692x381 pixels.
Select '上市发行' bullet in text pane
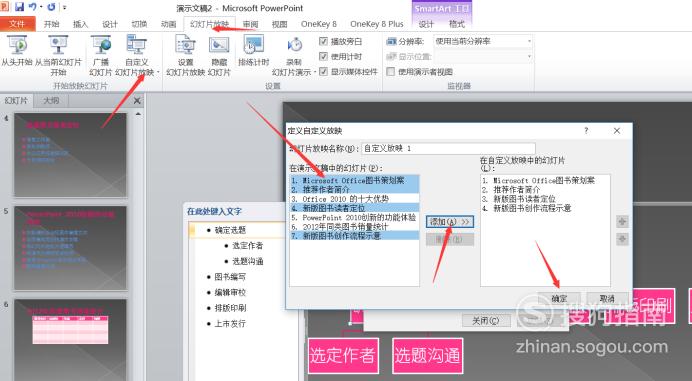click(230, 324)
